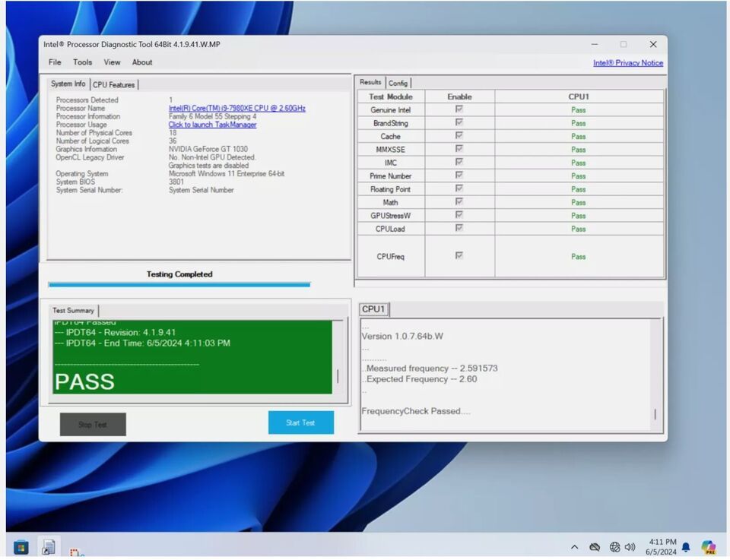Select the Results tab
This screenshot has width=730, height=560.
click(370, 82)
